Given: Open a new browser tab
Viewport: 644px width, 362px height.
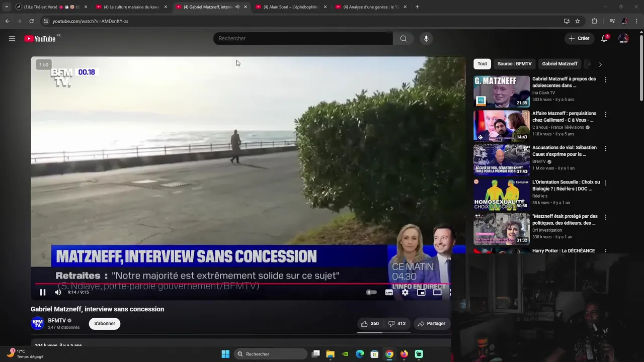Looking at the screenshot, I should point(417,7).
